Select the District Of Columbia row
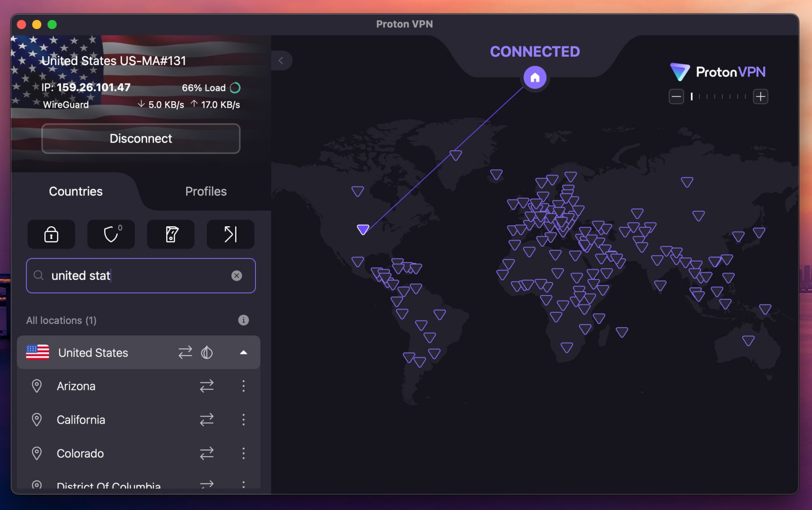 coord(139,484)
